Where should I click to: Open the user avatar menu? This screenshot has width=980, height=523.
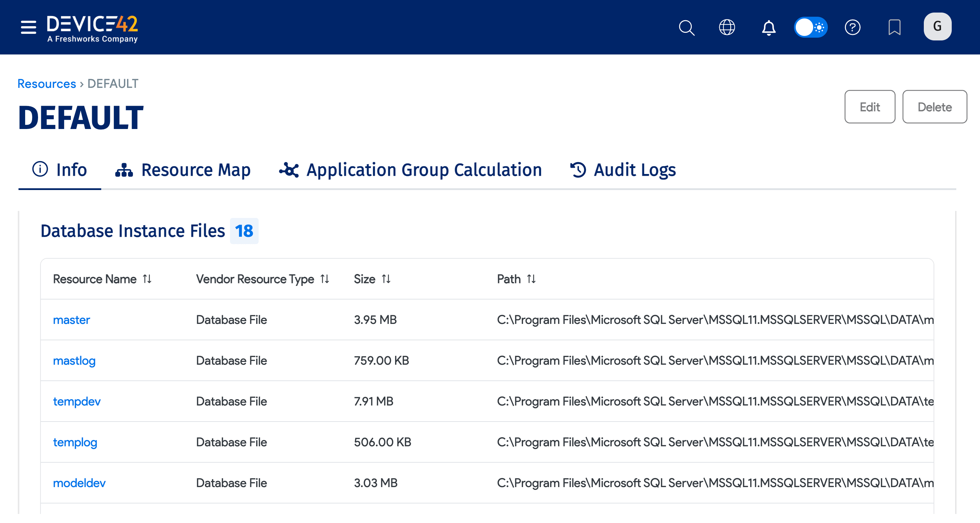click(x=937, y=26)
